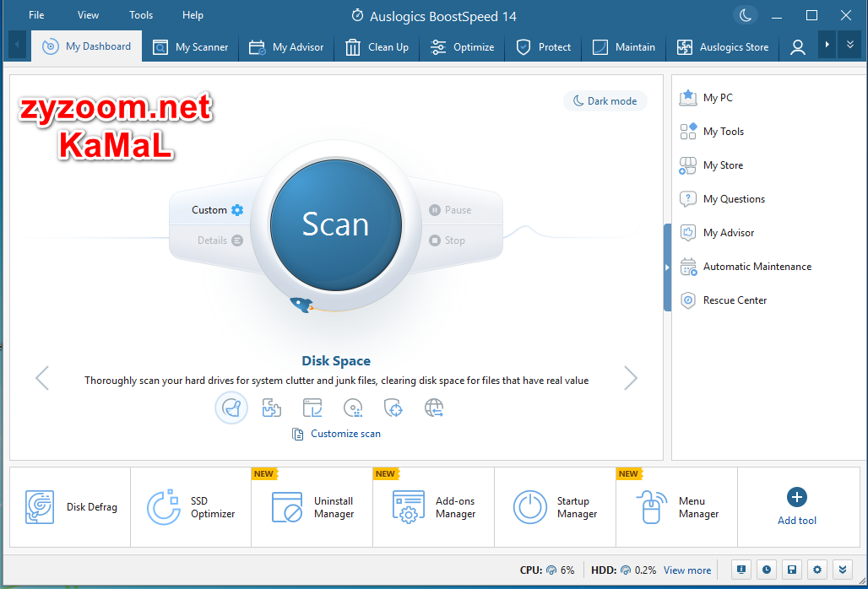
Task: Click the Disk Space heading
Action: click(336, 361)
